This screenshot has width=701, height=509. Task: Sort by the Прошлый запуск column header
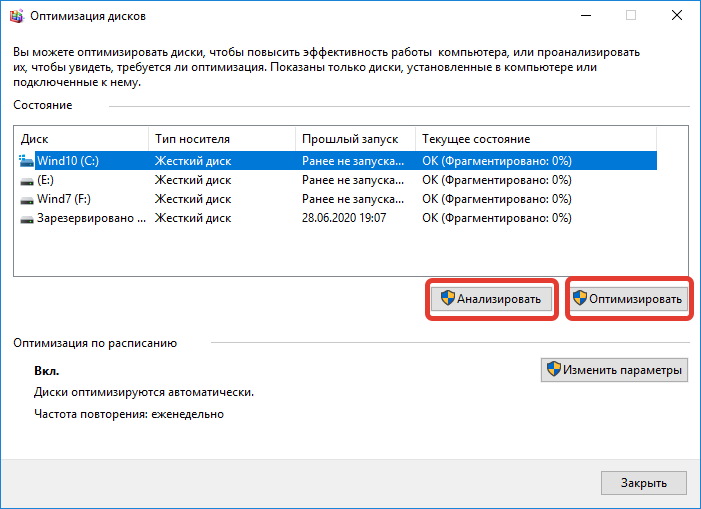point(355,139)
